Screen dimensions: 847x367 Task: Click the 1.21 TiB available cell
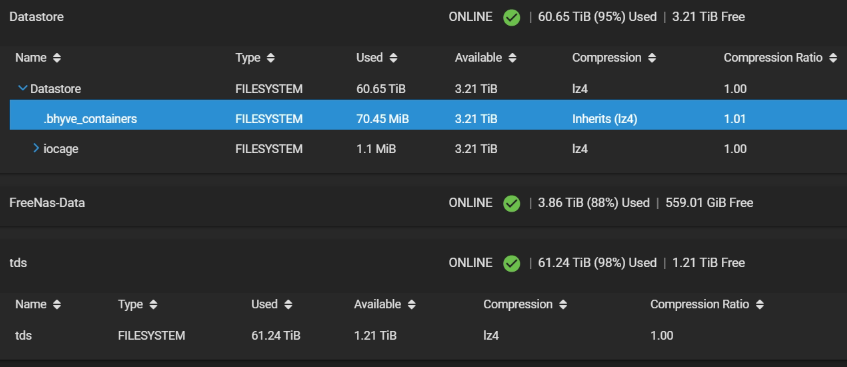pyautogui.click(x=375, y=336)
